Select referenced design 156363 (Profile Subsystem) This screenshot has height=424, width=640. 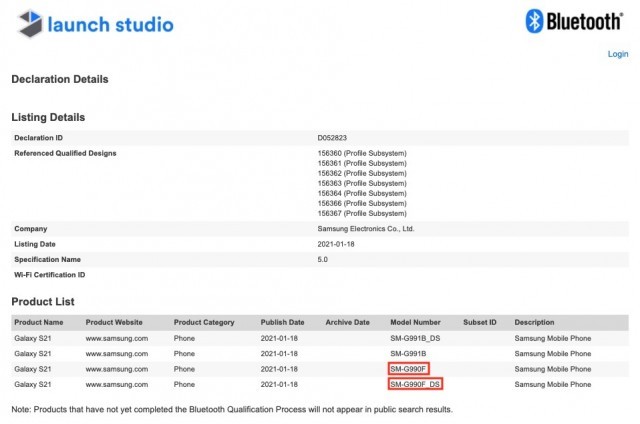[x=361, y=183]
